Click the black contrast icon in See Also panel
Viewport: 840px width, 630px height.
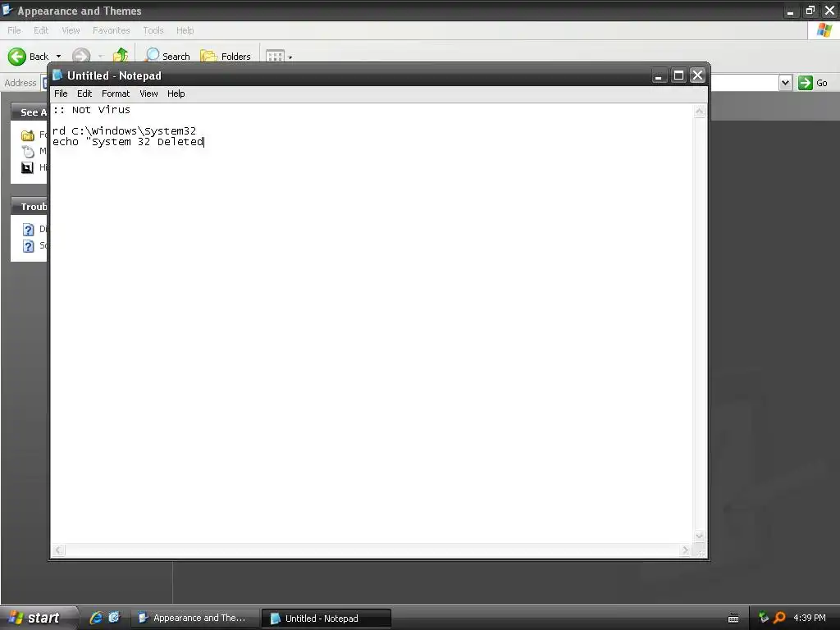[x=27, y=167]
